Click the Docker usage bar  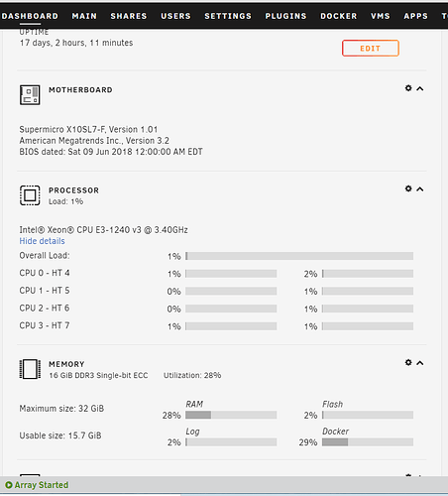[x=368, y=442]
